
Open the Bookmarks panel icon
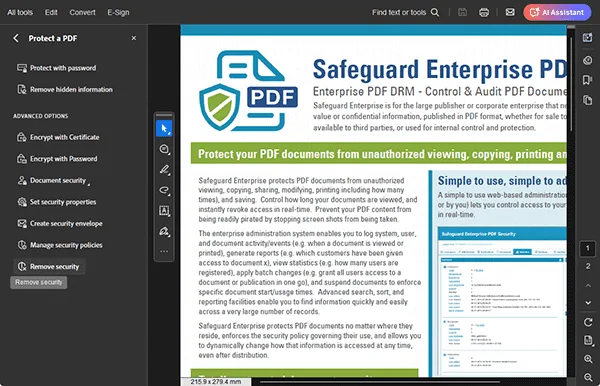tap(587, 80)
